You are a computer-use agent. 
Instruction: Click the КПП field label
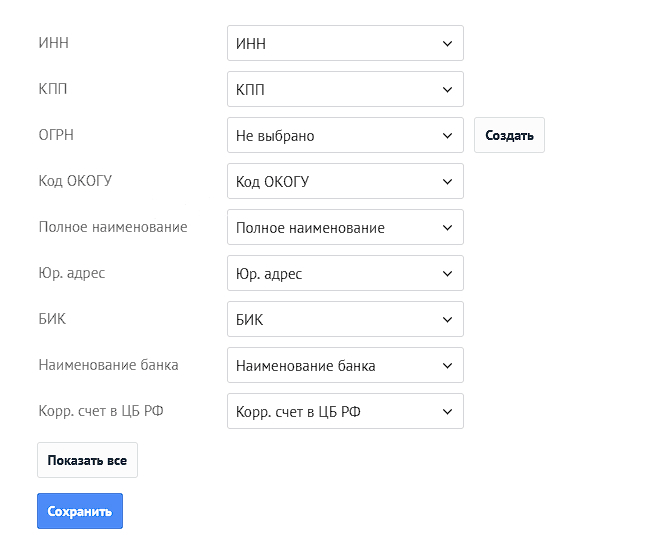pyautogui.click(x=52, y=89)
